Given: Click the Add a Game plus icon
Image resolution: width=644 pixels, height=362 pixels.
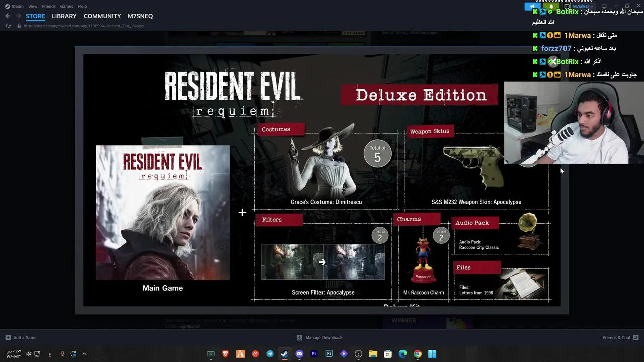Looking at the screenshot, I should (x=8, y=337).
